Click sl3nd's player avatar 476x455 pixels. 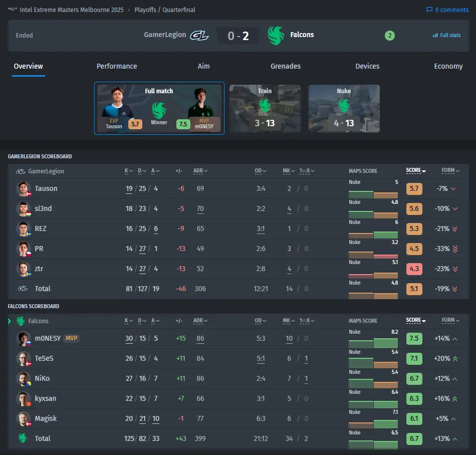coord(24,209)
